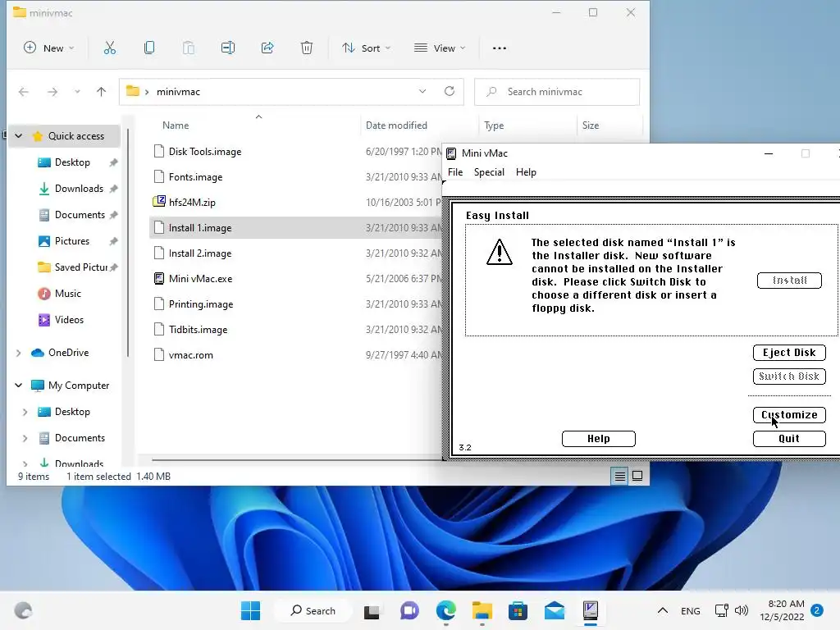Open the Special menu in Mini vMac
Image resolution: width=840 pixels, height=630 pixels.
click(x=489, y=172)
